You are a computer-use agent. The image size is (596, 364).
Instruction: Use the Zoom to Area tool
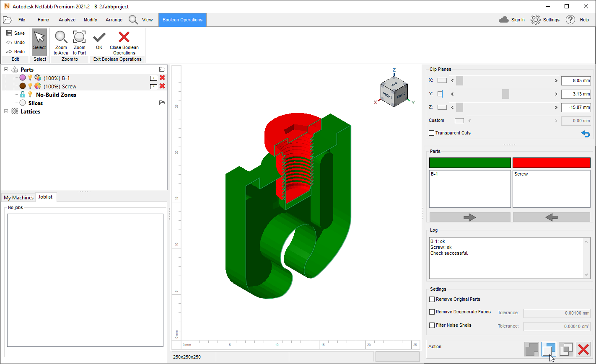(x=61, y=42)
